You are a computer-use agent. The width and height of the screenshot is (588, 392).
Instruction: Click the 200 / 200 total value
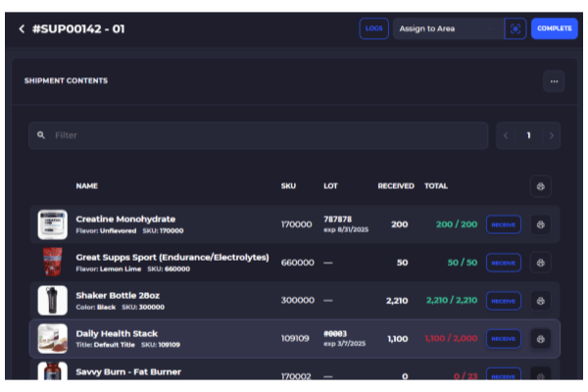click(x=457, y=224)
